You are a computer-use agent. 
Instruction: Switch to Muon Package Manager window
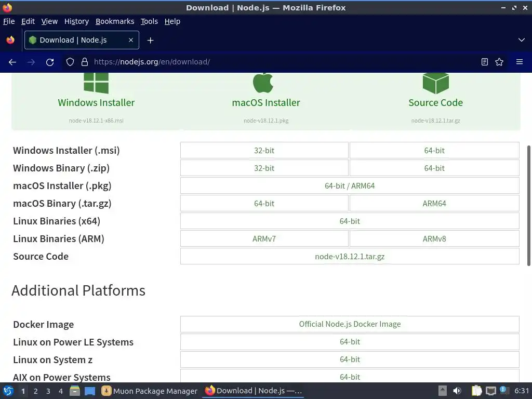[x=149, y=391]
